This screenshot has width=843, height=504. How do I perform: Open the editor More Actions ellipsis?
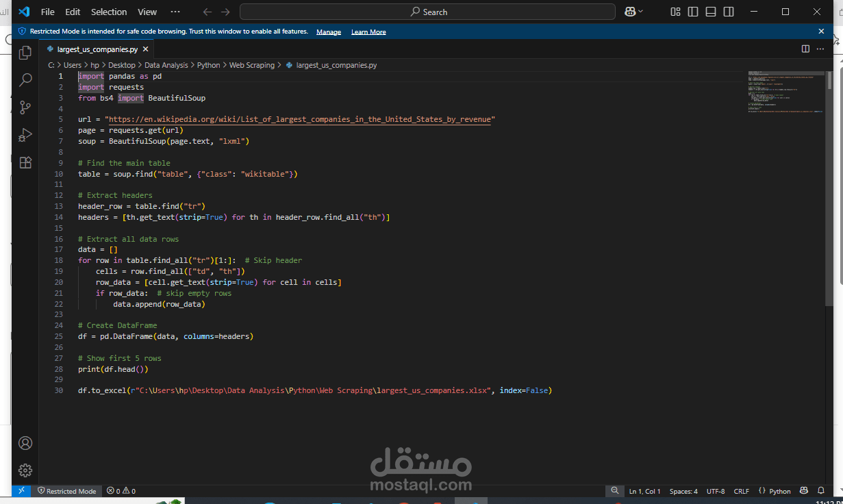(821, 49)
